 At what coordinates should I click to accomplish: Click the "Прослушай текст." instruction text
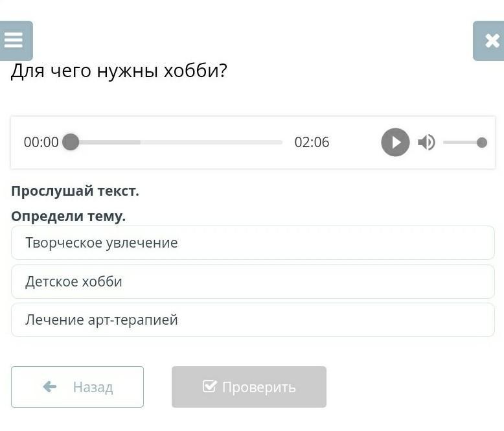75,191
